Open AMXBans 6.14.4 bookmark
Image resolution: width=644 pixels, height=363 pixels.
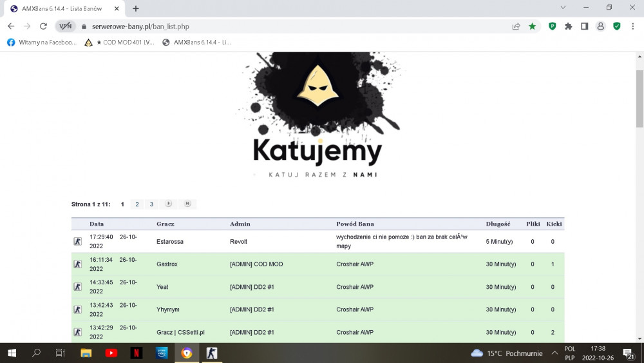click(196, 43)
